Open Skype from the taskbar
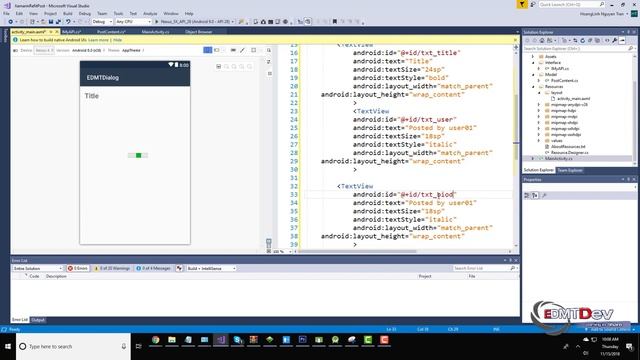Screen dimensions: 640x360 pos(237,340)
